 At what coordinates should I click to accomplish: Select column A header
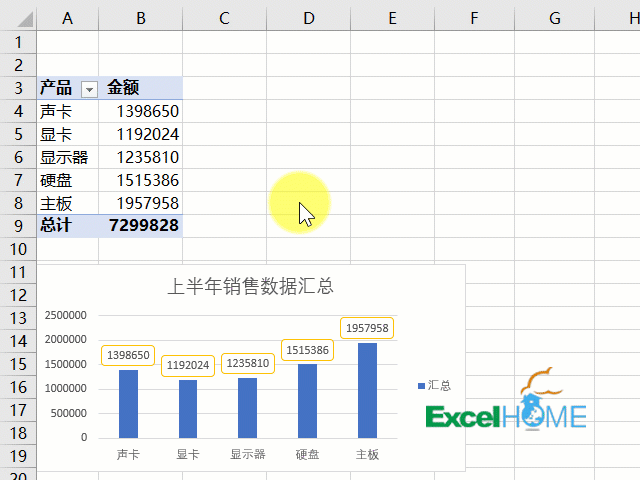coord(67,18)
